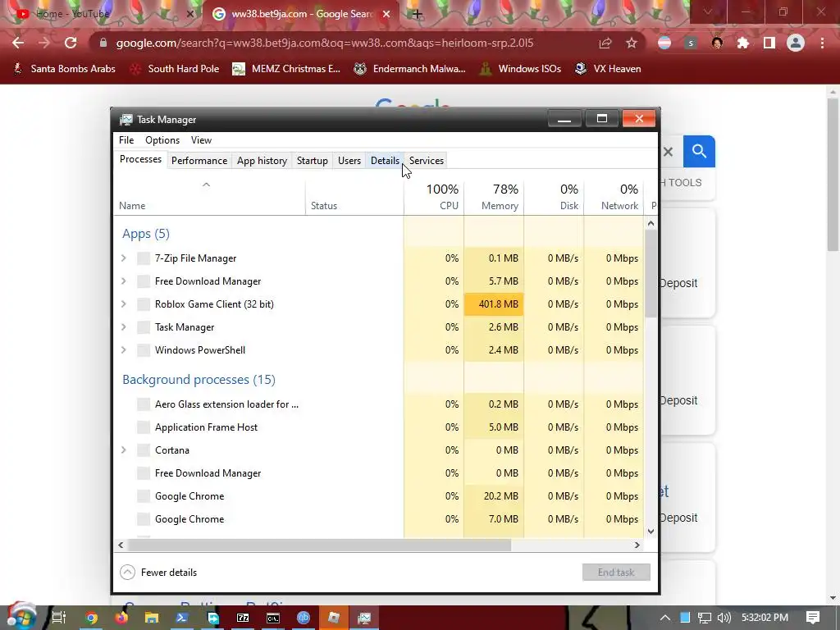840x630 pixels.
Task: Open File Explorer from the taskbar
Action: pyautogui.click(x=152, y=618)
